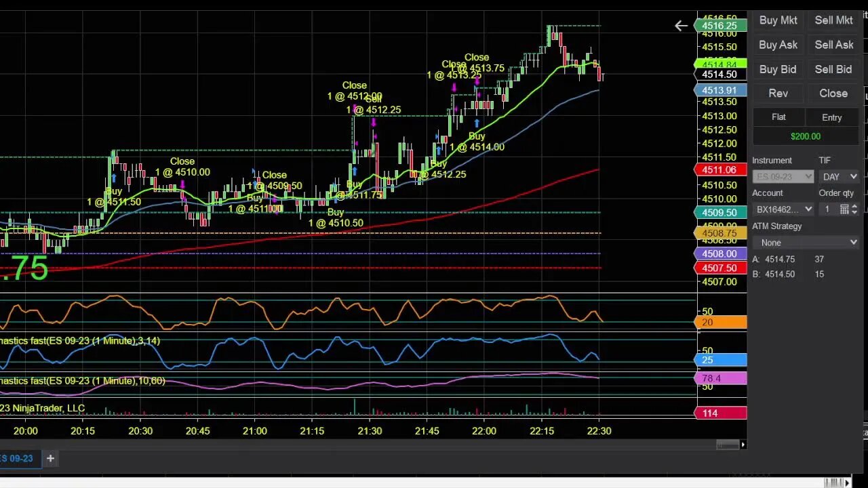Click the teal 4509.50 price marker

(722, 213)
